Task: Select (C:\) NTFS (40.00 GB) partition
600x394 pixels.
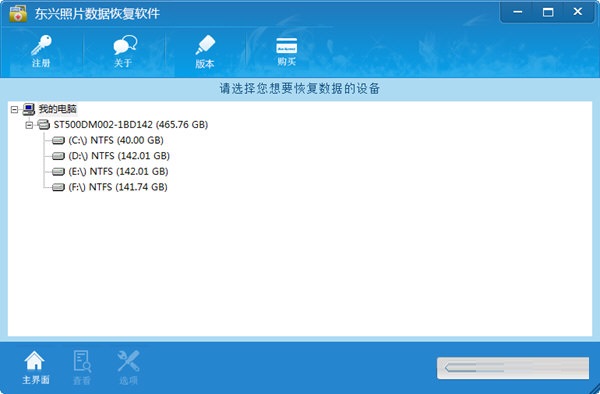Action: coord(116,140)
